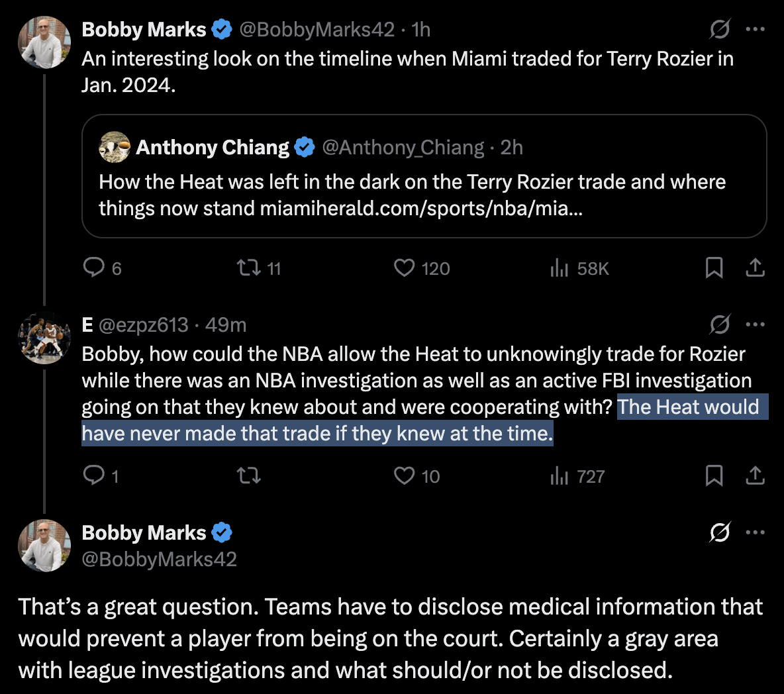784x694 pixels.
Task: Reply to Bobby Marks' first tweet
Action: click(94, 268)
